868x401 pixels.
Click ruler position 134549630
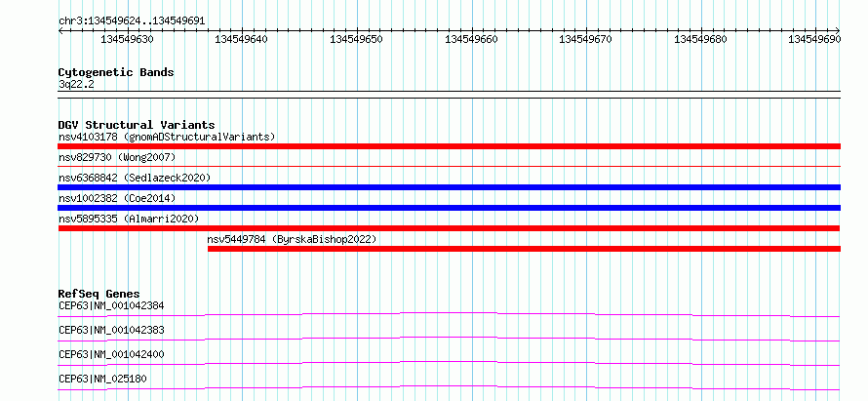click(128, 39)
